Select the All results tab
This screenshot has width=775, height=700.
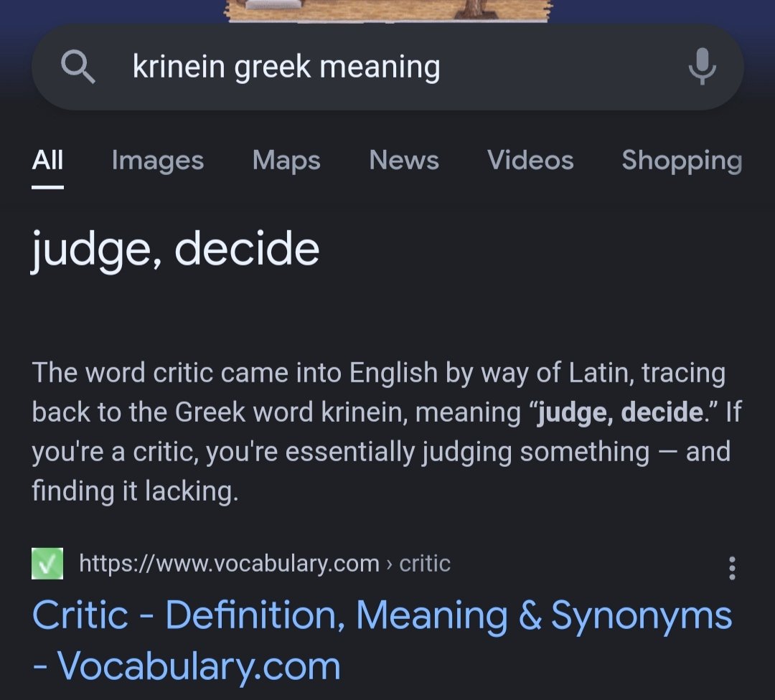48,161
